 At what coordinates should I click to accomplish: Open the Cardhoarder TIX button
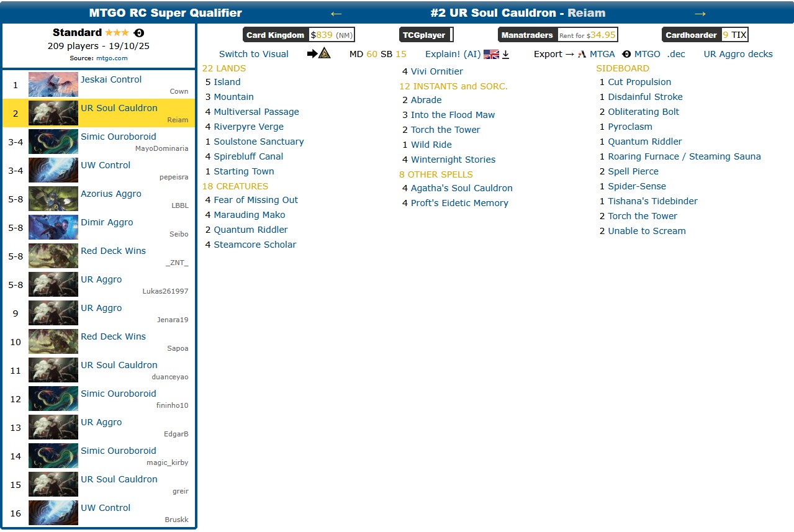705,35
